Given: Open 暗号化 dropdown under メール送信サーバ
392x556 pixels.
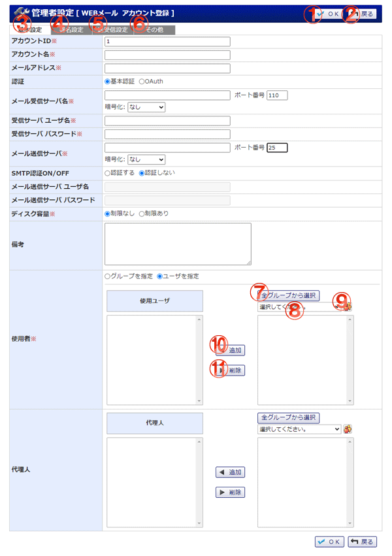Looking at the screenshot, I should click(146, 159).
